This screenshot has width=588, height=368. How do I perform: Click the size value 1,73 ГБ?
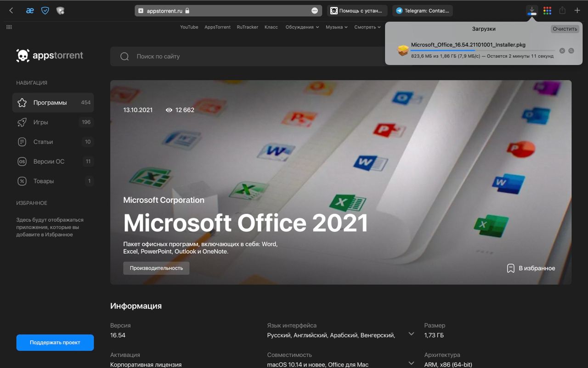(x=434, y=335)
